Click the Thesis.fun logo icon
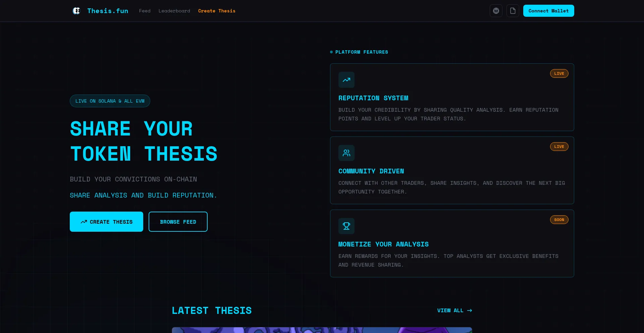This screenshot has width=644, height=333. 76,11
